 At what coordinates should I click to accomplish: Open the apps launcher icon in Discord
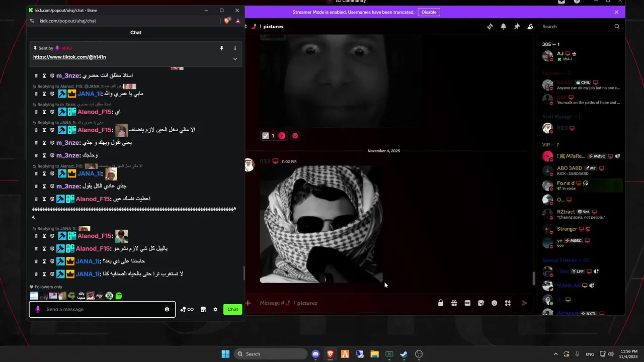tap(508, 303)
